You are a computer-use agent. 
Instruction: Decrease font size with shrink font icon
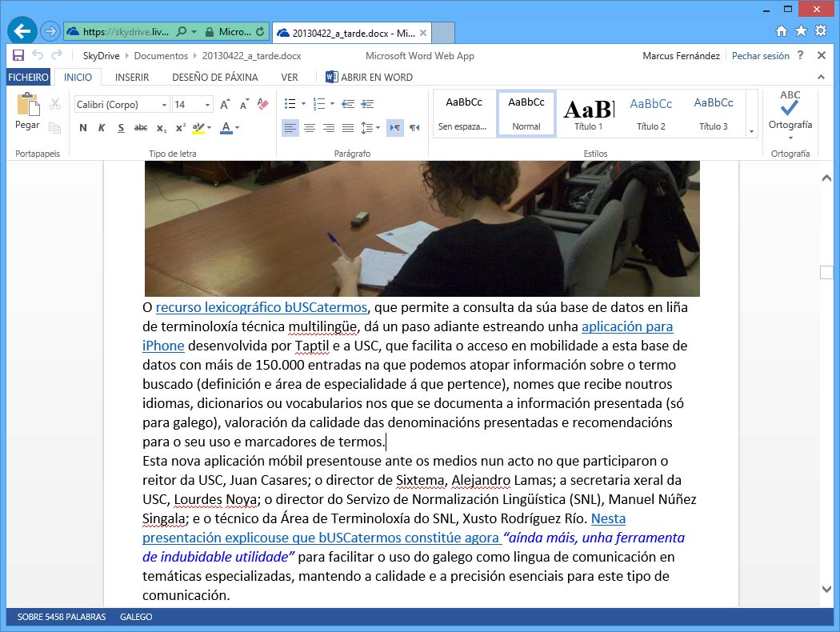(x=244, y=104)
